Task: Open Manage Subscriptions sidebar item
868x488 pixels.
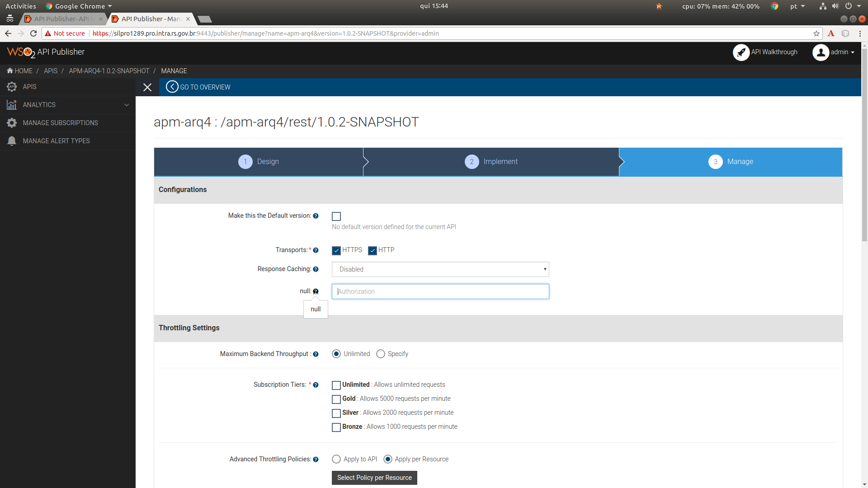Action: tap(68, 123)
